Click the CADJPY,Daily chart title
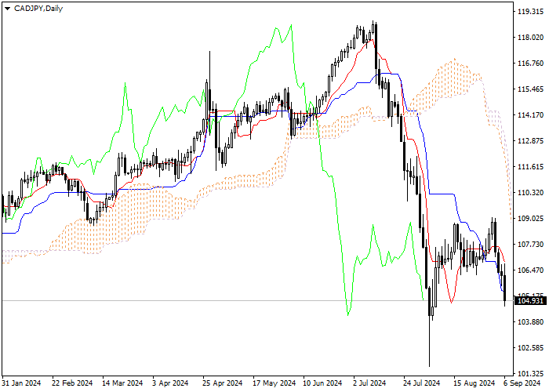 [x=38, y=9]
